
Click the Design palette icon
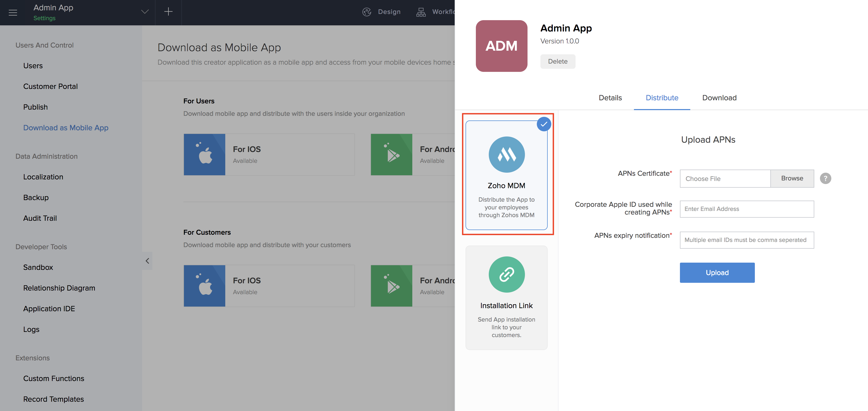(367, 12)
